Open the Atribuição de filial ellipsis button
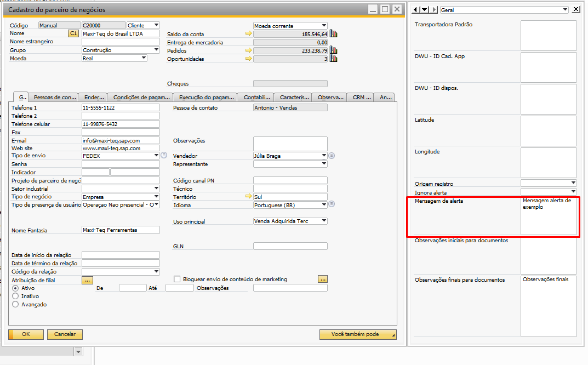Image resolution: width=588 pixels, height=365 pixels. click(87, 280)
